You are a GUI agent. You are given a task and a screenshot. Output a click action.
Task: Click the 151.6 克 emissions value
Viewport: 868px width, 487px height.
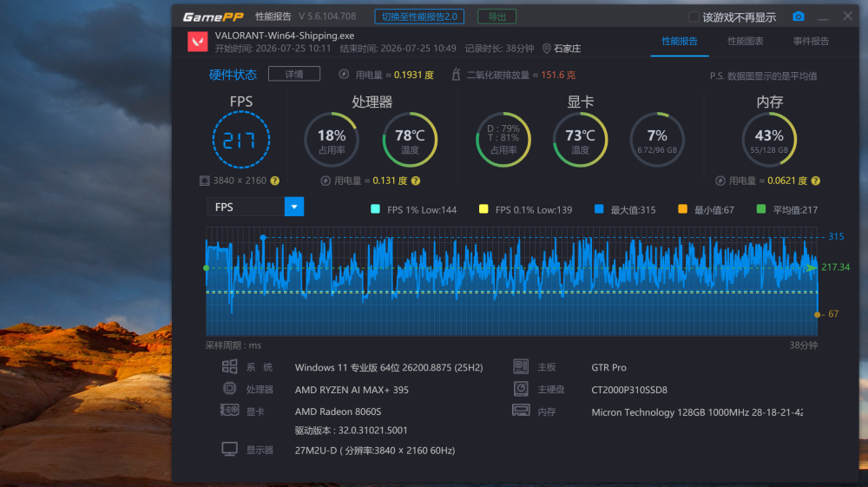[558, 75]
